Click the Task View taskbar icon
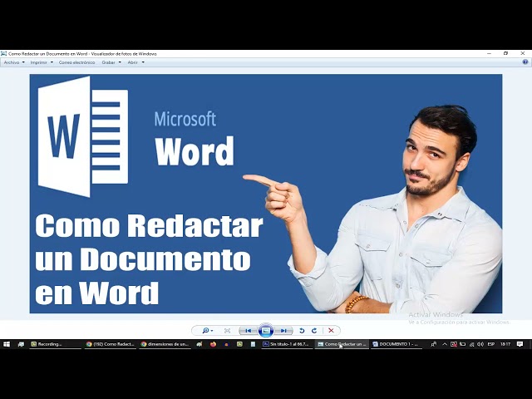 click(x=21, y=344)
